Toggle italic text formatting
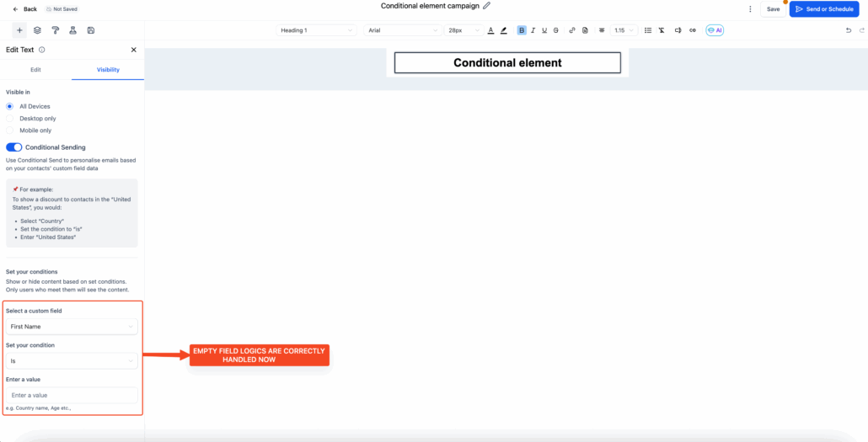This screenshot has height=442, width=868. coord(533,30)
